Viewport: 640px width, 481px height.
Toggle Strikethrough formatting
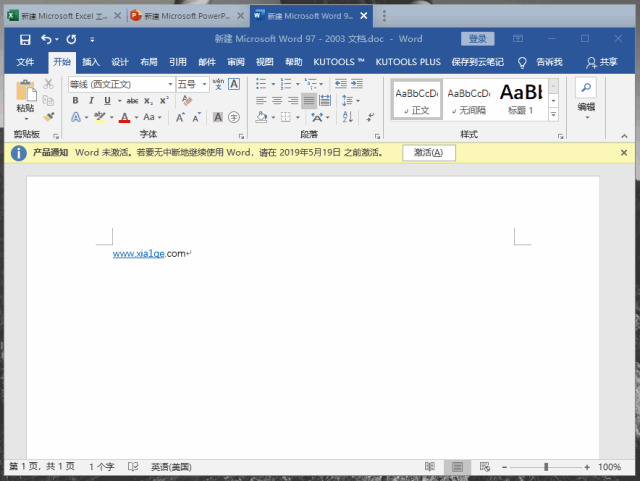pos(132,100)
